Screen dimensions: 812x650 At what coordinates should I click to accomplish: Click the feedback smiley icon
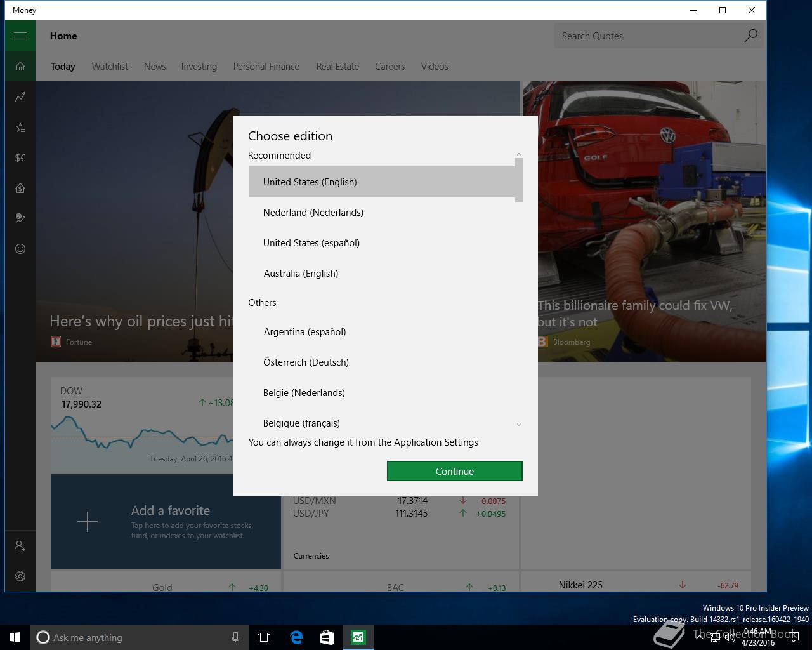tap(20, 249)
